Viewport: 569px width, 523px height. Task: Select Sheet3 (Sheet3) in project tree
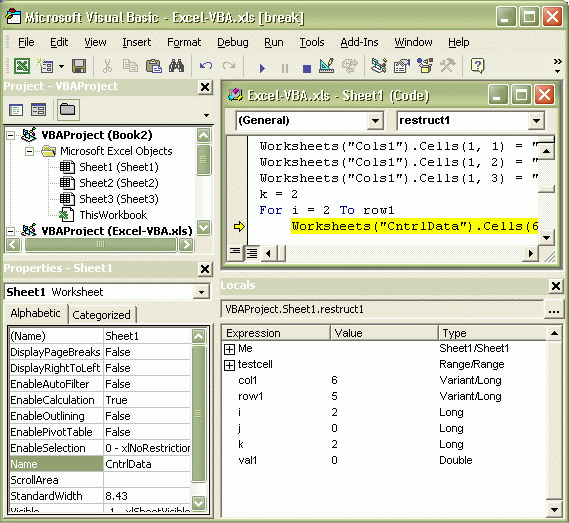[x=119, y=199]
